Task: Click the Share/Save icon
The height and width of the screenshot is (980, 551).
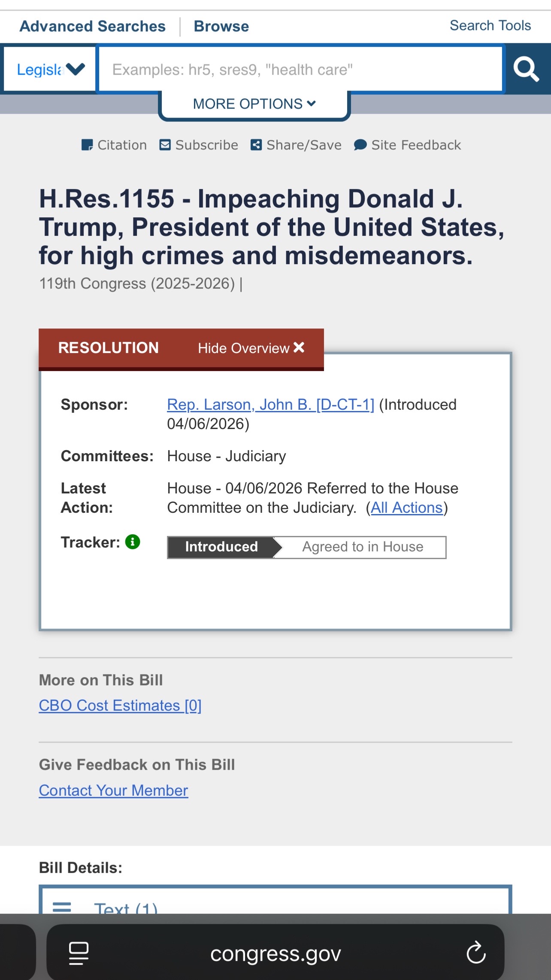Action: pyautogui.click(x=256, y=145)
